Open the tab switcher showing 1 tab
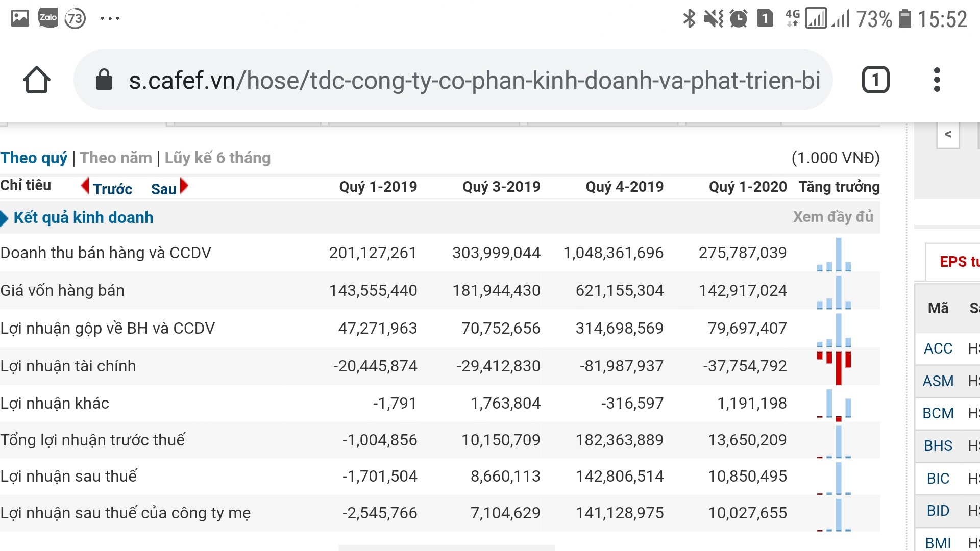980x551 pixels. click(x=875, y=80)
